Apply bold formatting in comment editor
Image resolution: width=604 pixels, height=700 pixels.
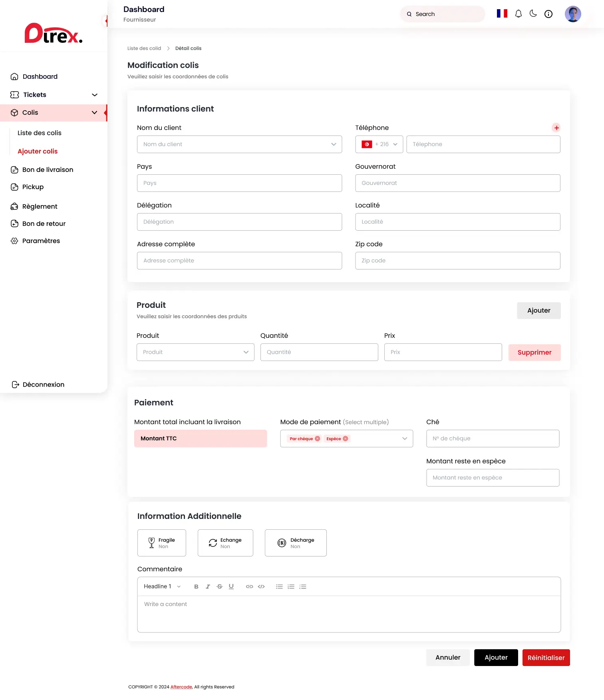click(x=196, y=586)
